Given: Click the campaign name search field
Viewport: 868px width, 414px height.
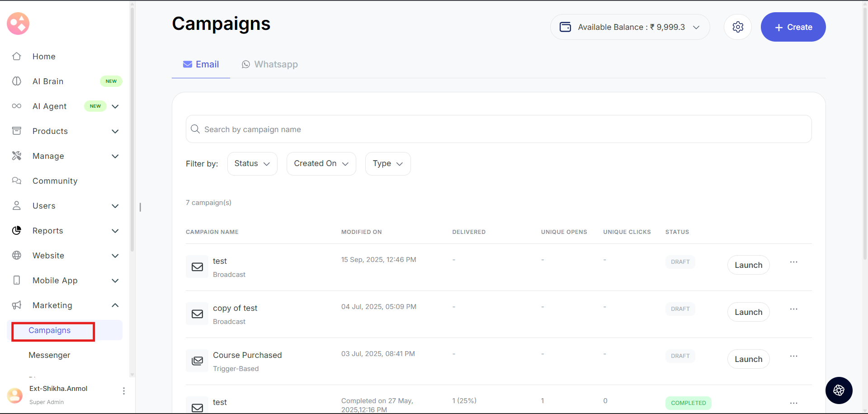Looking at the screenshot, I should point(497,129).
